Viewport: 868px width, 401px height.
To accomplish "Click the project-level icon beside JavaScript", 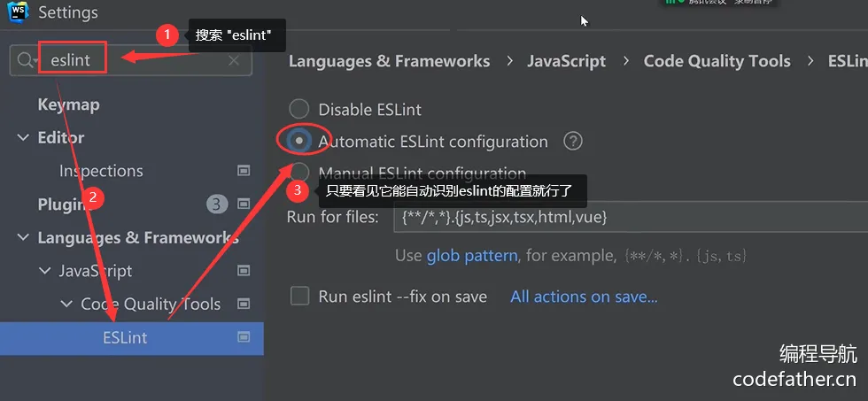I will coord(244,271).
